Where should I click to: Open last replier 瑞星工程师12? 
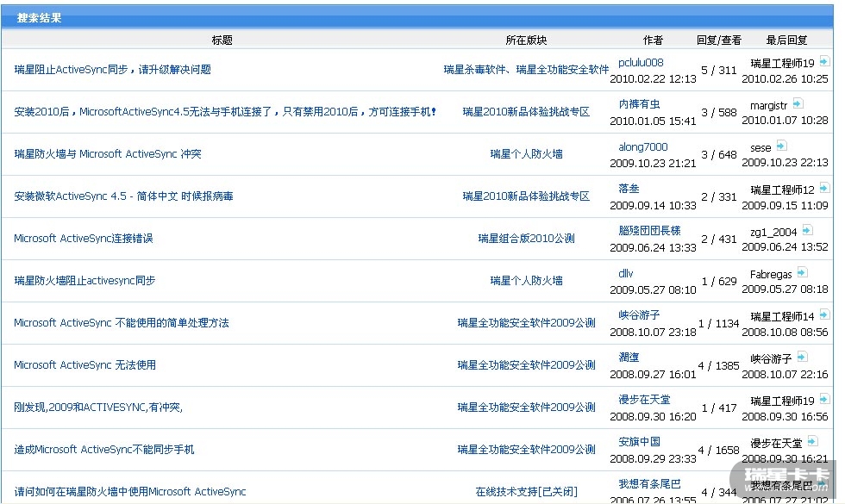click(x=783, y=190)
